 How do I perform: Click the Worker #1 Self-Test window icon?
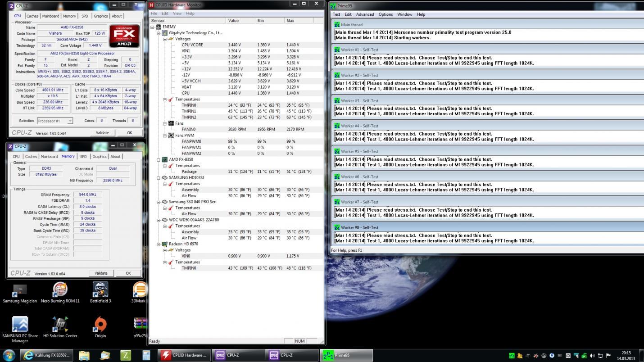tap(337, 50)
